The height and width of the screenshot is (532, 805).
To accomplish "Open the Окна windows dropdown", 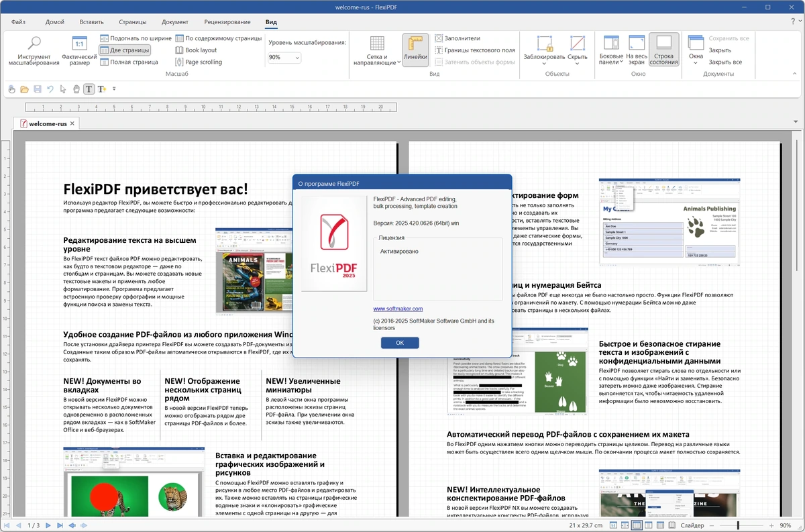I will click(x=696, y=51).
